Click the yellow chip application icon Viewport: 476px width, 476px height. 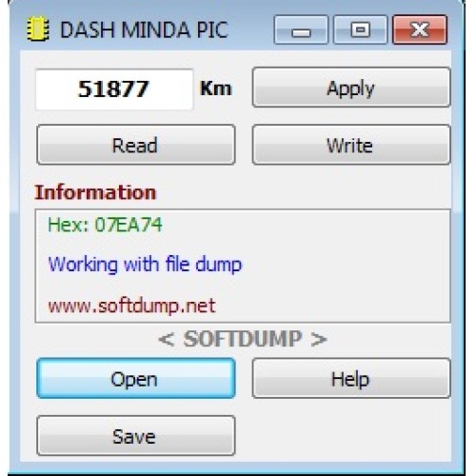tap(38, 30)
